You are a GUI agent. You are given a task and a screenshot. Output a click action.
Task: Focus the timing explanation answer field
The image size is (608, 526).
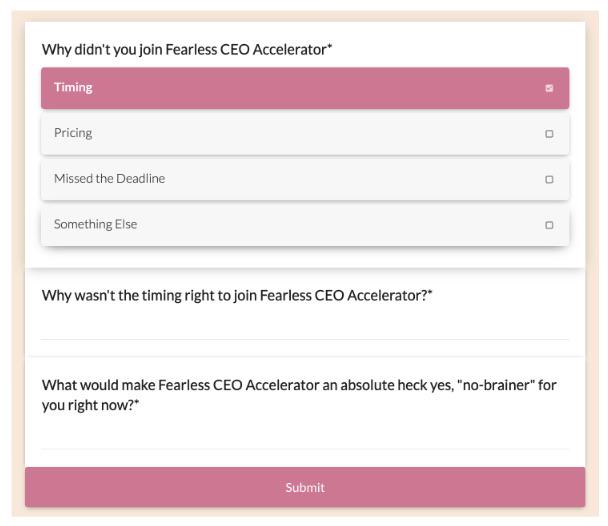click(x=304, y=326)
